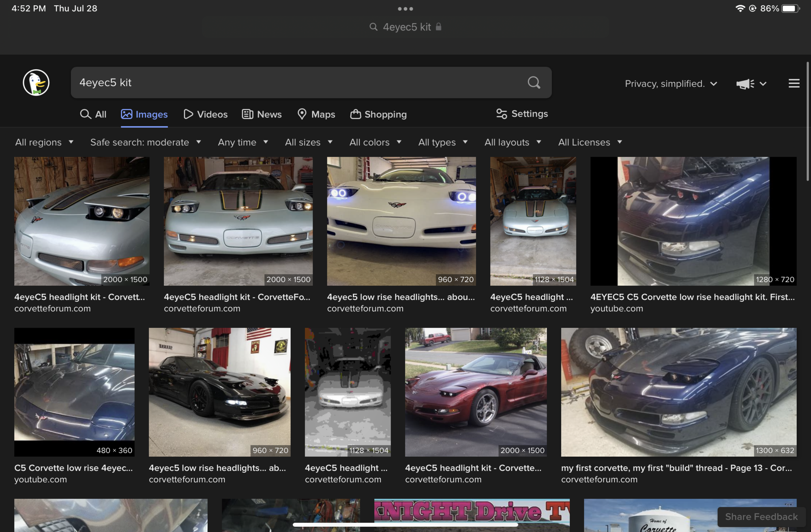
Task: Click the DuckDuckGo duck logo
Action: (x=36, y=83)
